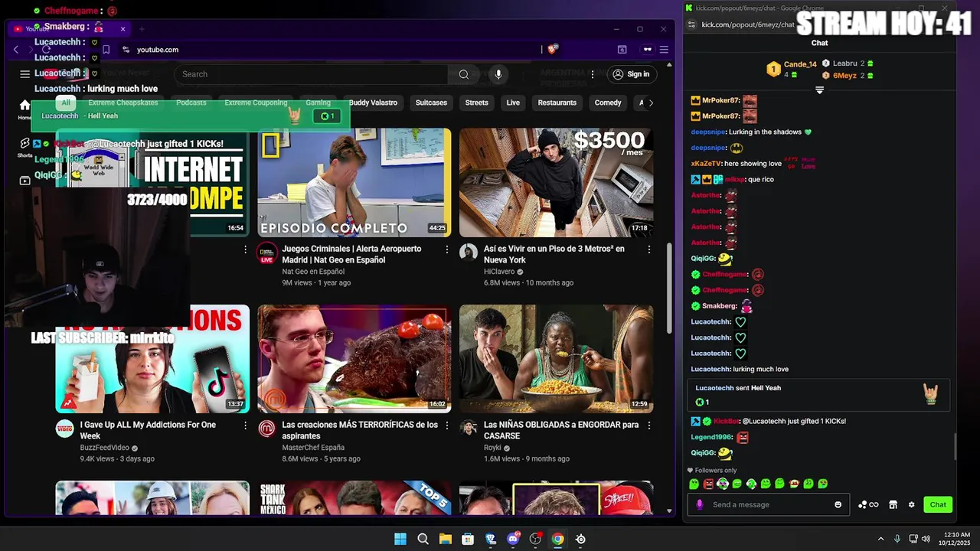980x551 pixels.
Task: Open the $3500 apartment video thumbnail
Action: pos(557,182)
